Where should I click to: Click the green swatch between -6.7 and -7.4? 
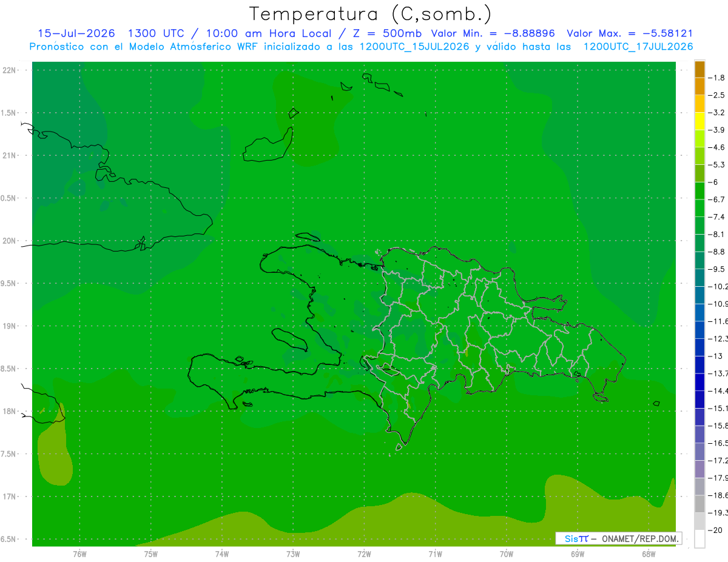coord(699,209)
